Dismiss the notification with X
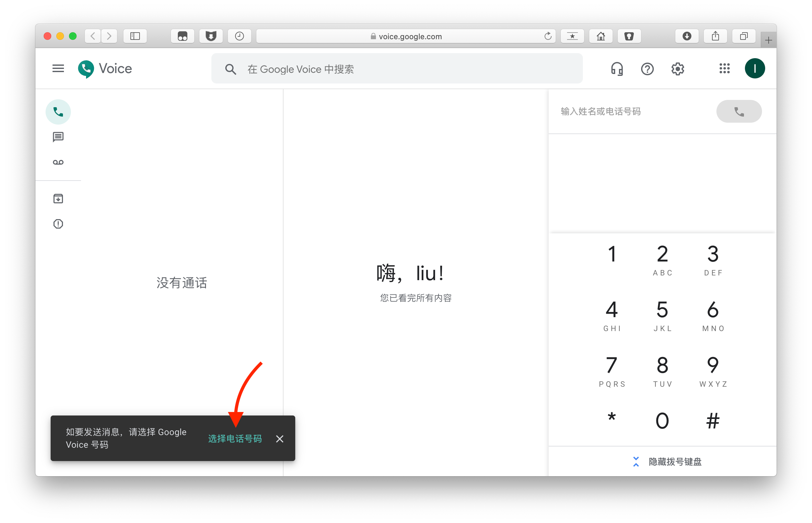The height and width of the screenshot is (523, 812). (x=279, y=439)
